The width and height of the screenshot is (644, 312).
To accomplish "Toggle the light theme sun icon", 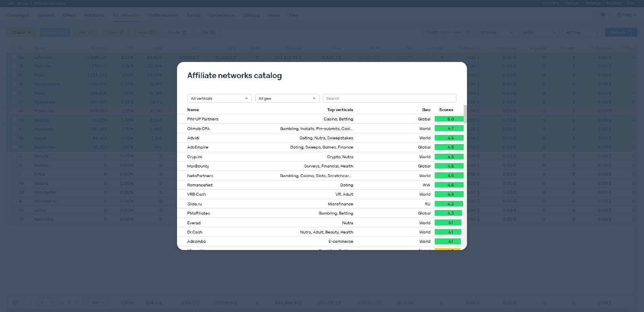I will (x=603, y=15).
